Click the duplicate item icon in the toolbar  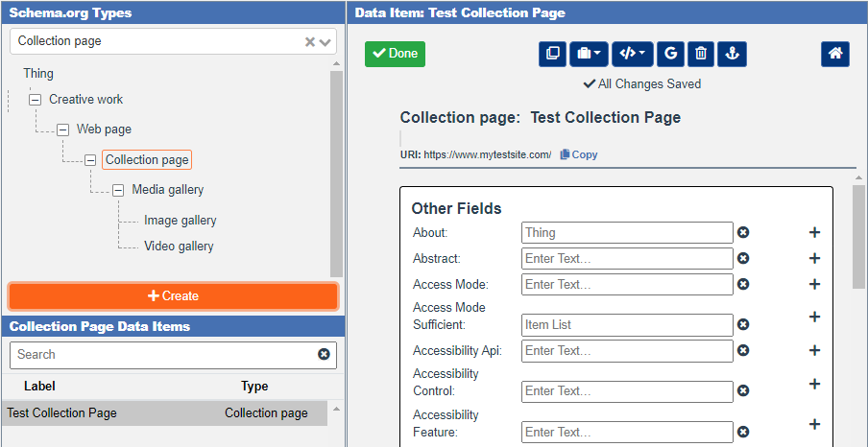(552, 54)
